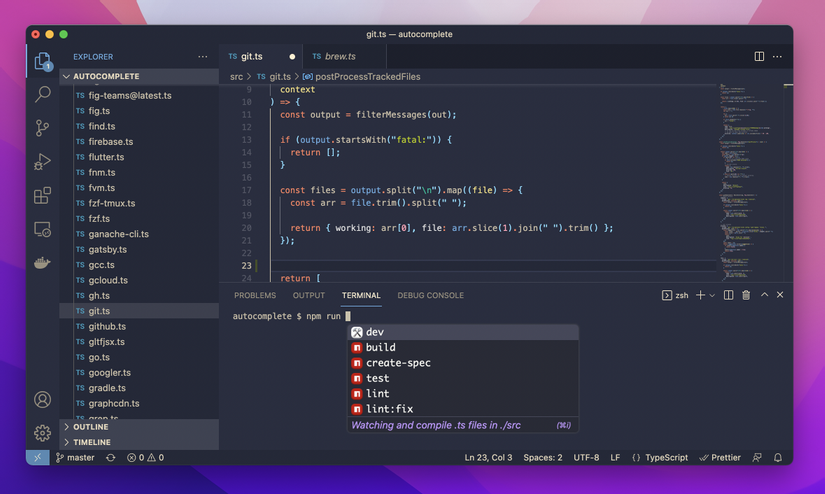Open the Search view icon

coord(43,94)
